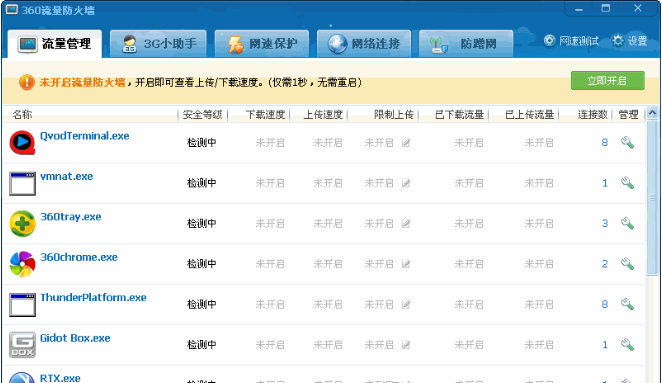The width and height of the screenshot is (662, 383).
Task: Click 网速测试 in the top-right
Action: click(x=571, y=41)
